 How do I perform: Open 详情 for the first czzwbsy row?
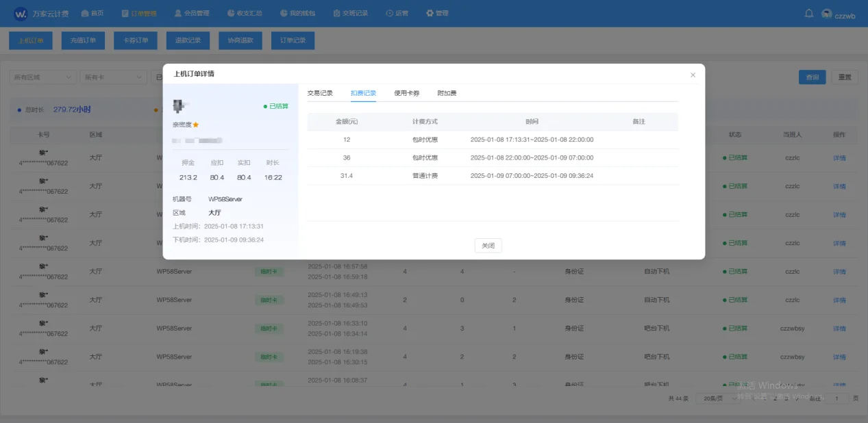[839, 329]
